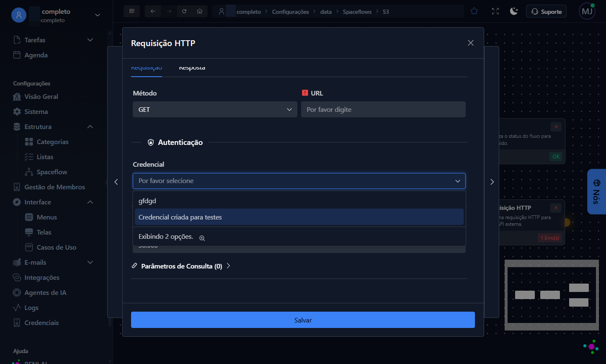
Task: Click the OK badge on the status node
Action: (556, 156)
